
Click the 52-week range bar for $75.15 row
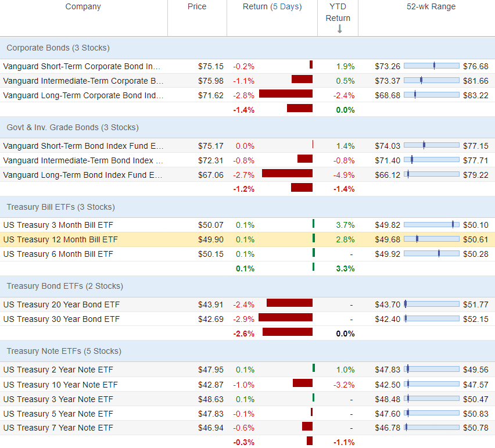point(432,66)
